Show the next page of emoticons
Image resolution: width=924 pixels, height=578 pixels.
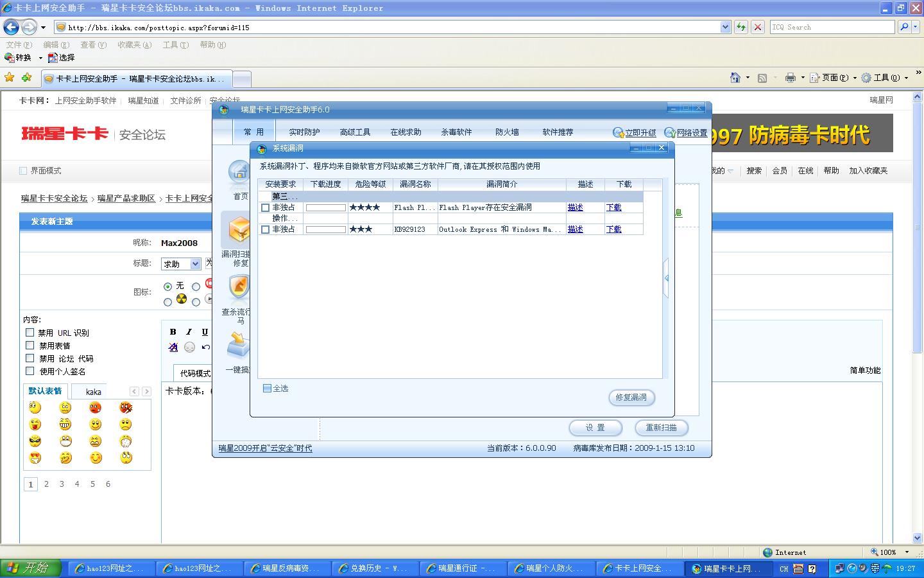pyautogui.click(x=146, y=391)
